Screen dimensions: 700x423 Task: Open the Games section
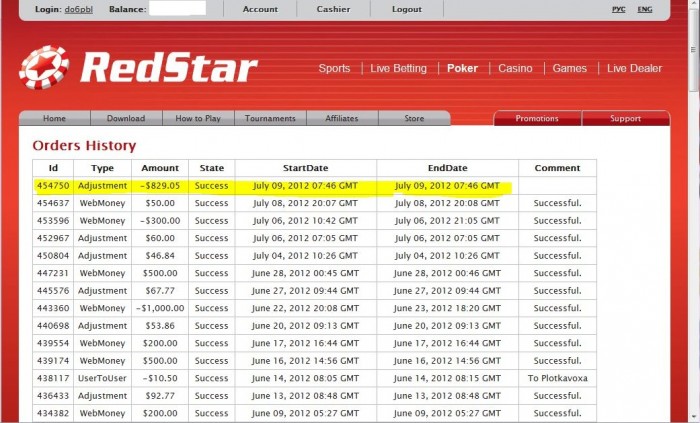coord(569,68)
